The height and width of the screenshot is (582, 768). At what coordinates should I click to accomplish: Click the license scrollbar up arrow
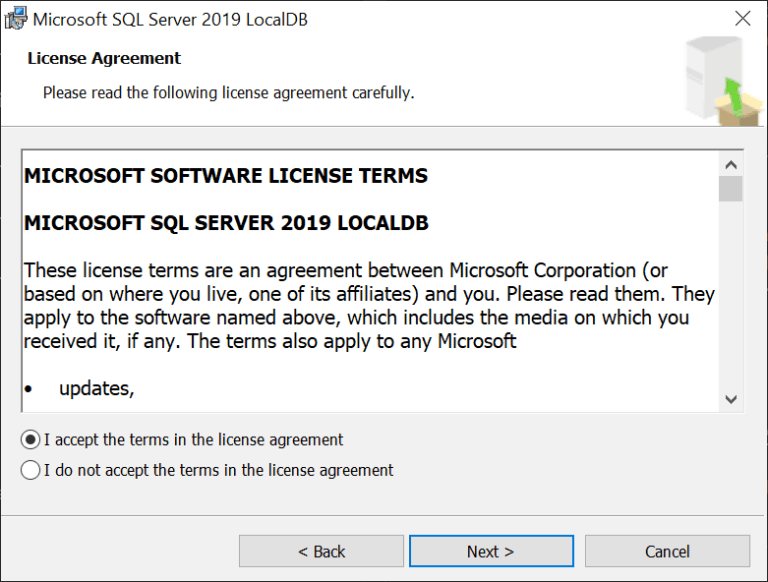click(731, 165)
